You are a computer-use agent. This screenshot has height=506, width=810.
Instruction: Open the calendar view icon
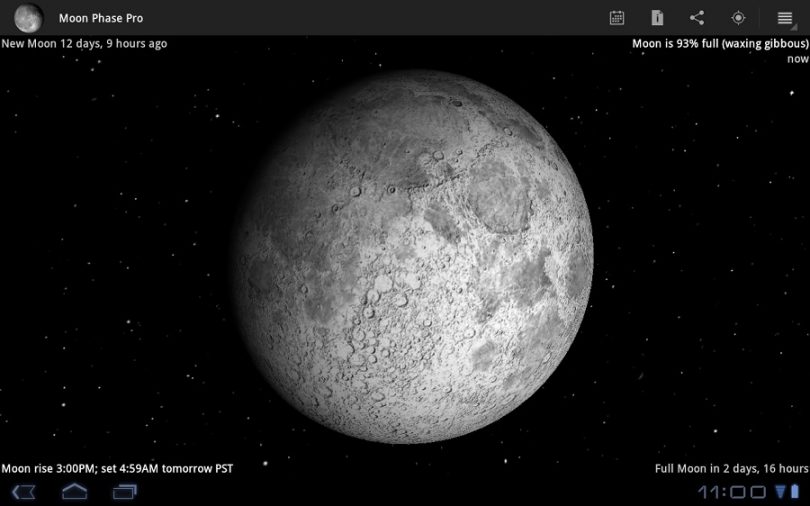pos(617,18)
